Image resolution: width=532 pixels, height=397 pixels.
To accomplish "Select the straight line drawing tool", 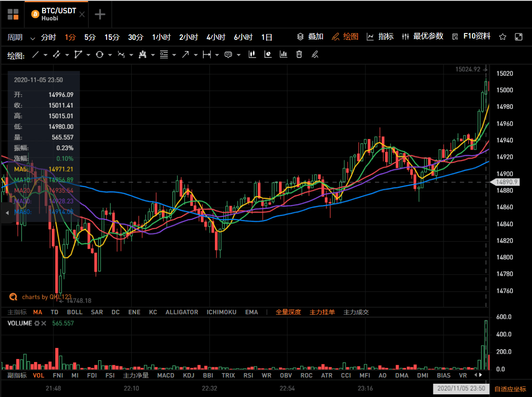I will tap(36, 55).
